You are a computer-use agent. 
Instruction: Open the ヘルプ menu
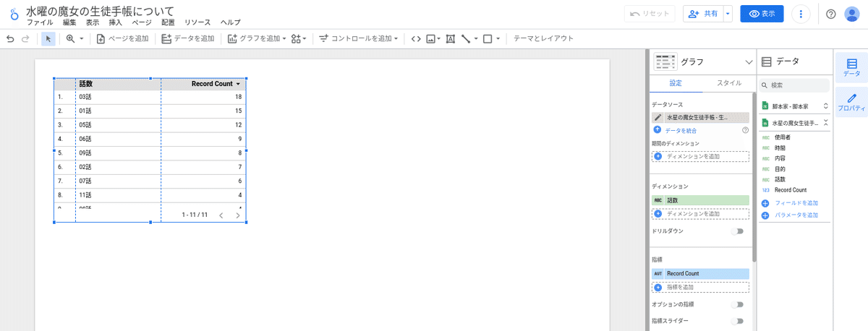coord(231,22)
